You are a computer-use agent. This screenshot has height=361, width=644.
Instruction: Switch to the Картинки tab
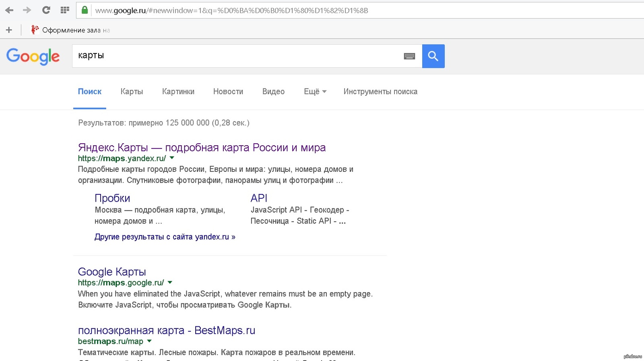[x=178, y=92]
